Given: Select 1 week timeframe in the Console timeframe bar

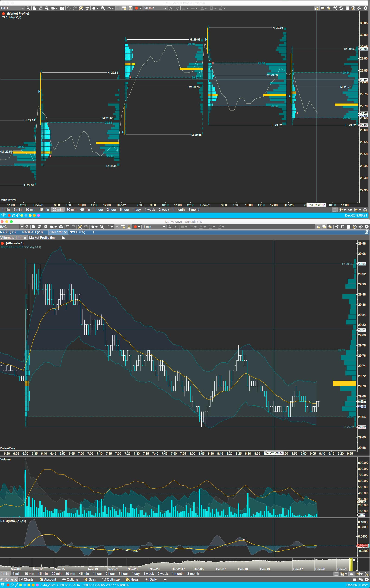Looking at the screenshot, I should coord(149,574).
